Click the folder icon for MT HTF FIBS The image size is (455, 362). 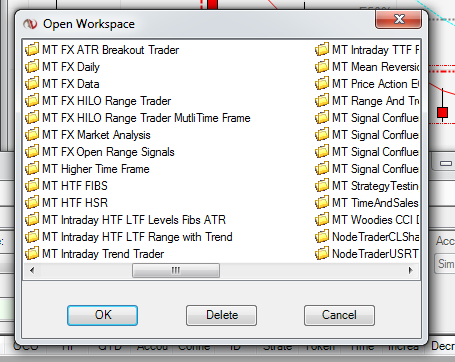point(32,186)
